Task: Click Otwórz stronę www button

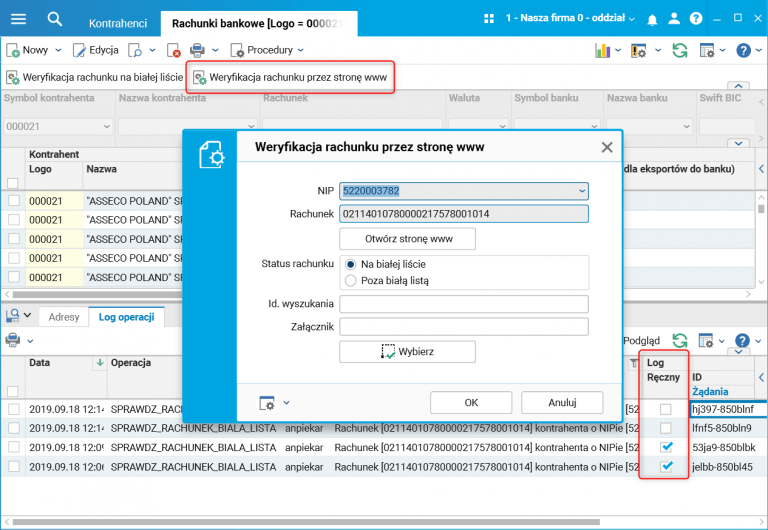Action: (x=408, y=239)
